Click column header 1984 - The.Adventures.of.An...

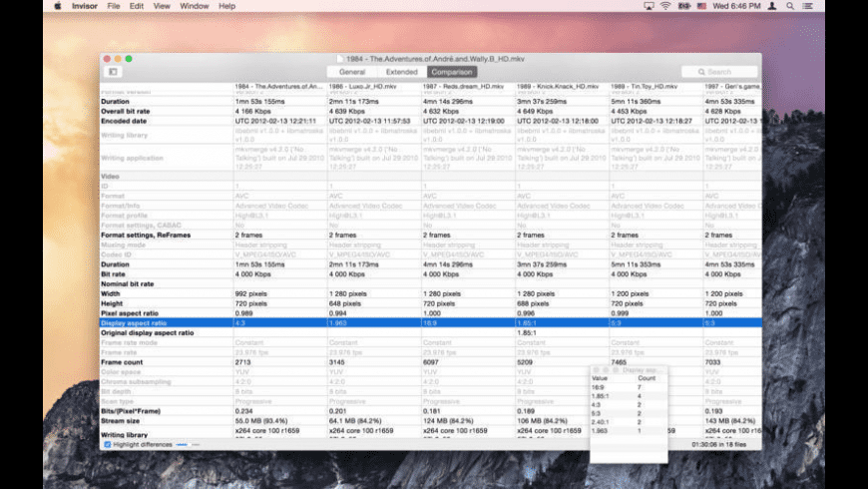pos(280,87)
